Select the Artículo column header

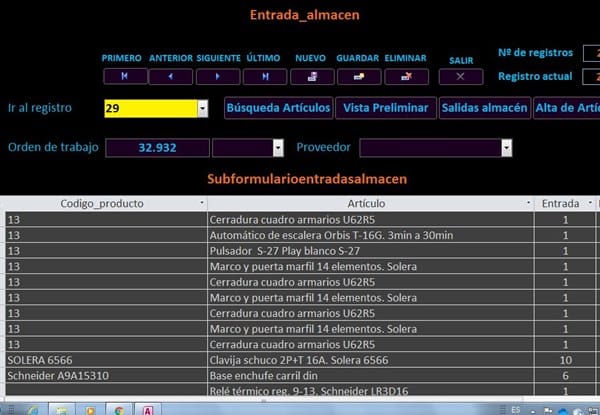pyautogui.click(x=366, y=203)
